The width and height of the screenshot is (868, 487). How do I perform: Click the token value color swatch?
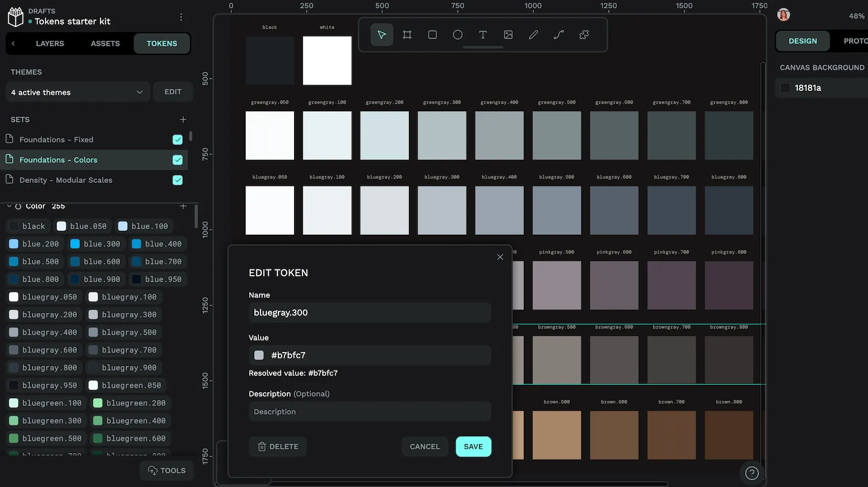tap(259, 355)
